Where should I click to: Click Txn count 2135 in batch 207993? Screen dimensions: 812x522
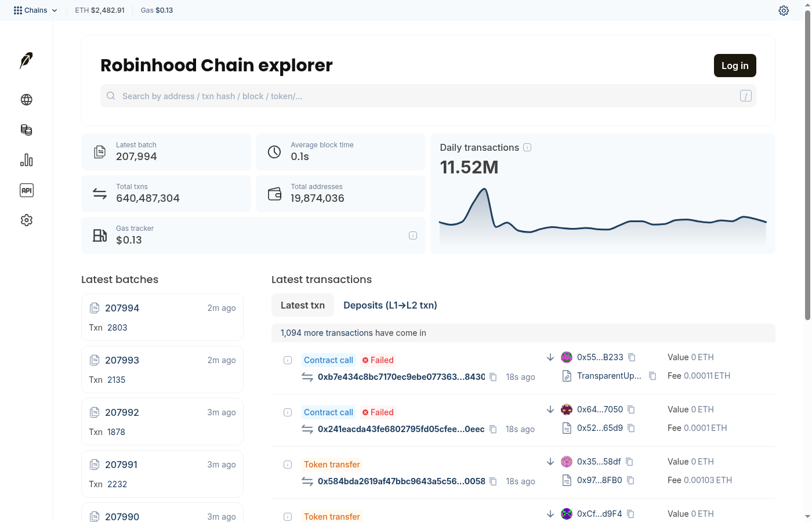(x=116, y=380)
